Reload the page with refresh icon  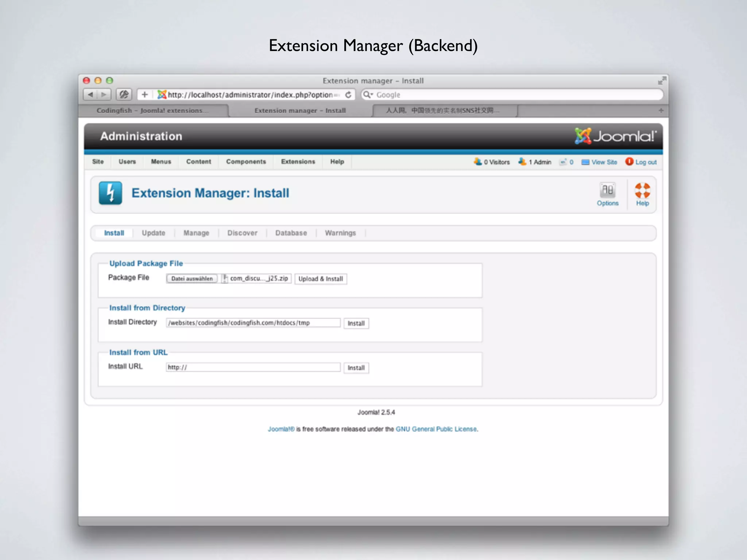click(x=348, y=95)
